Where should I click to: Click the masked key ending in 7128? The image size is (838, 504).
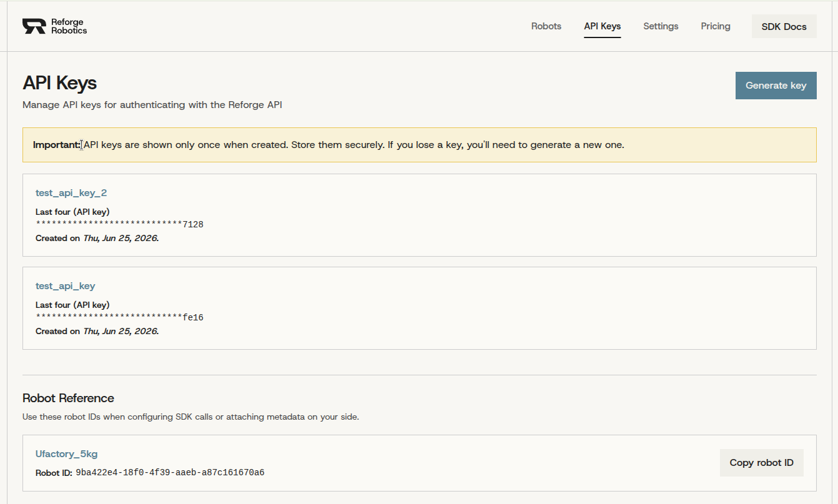pyautogui.click(x=119, y=225)
